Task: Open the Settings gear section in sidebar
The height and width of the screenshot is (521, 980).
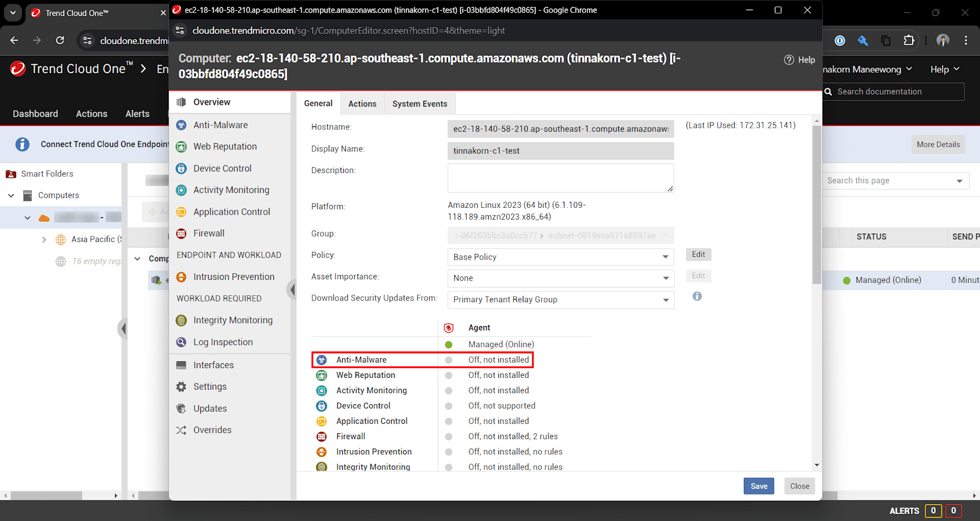Action: (210, 387)
